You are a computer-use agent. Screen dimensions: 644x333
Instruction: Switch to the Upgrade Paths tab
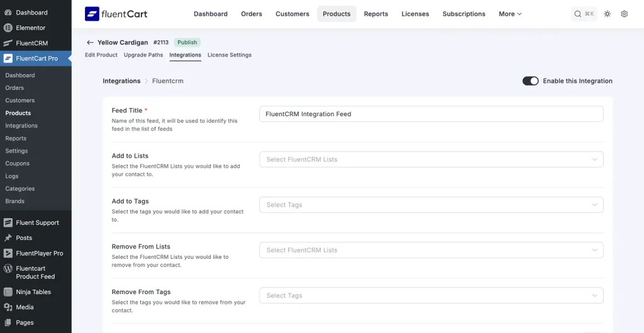(x=143, y=55)
